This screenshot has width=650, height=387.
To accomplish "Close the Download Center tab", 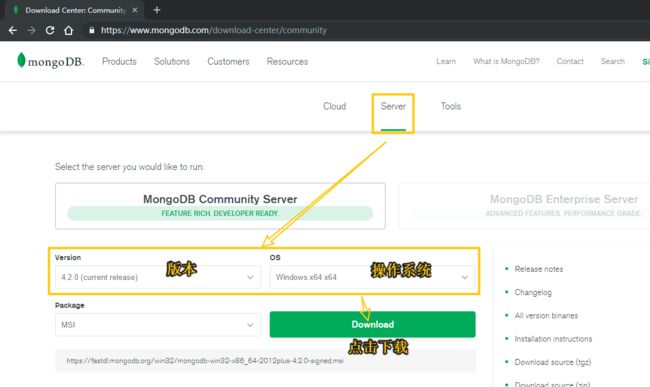I will 135,10.
